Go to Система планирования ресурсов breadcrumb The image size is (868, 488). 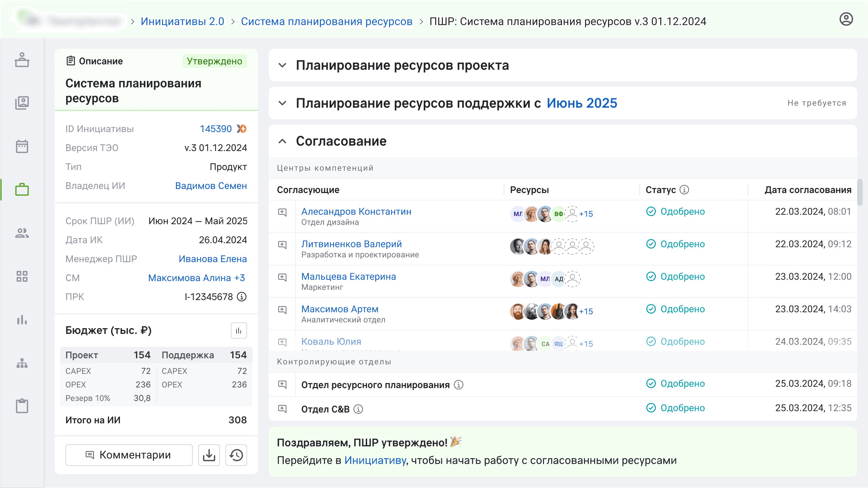326,21
